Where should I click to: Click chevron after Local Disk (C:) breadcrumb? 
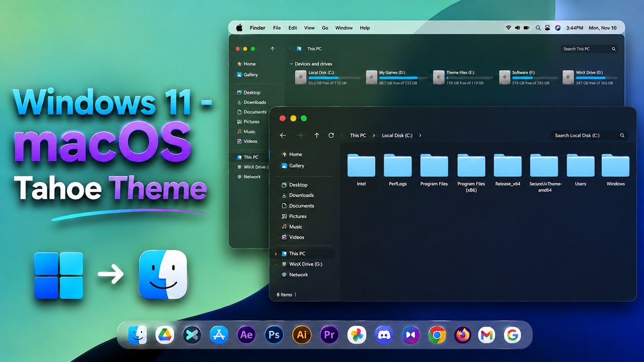tap(420, 135)
